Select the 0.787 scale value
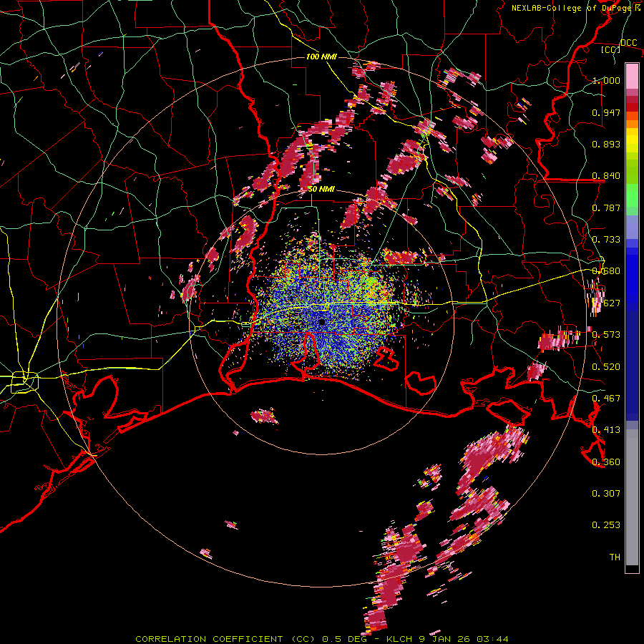The height and width of the screenshot is (644, 644). [x=606, y=208]
